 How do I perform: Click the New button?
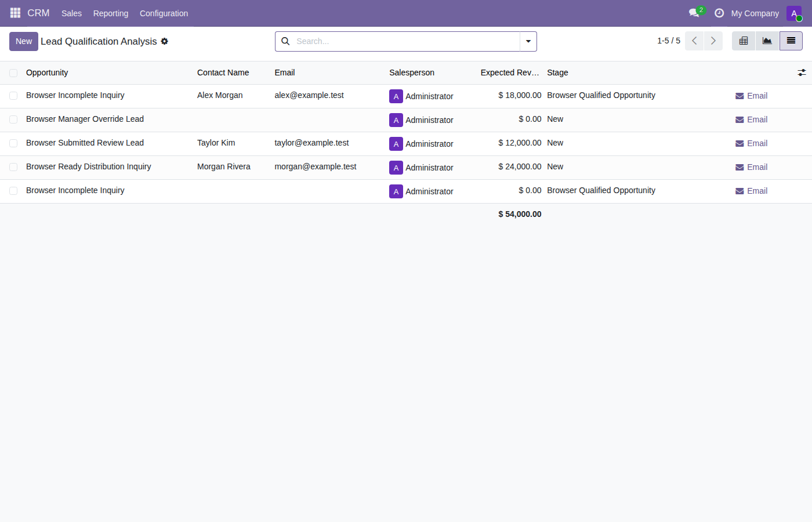[24, 41]
